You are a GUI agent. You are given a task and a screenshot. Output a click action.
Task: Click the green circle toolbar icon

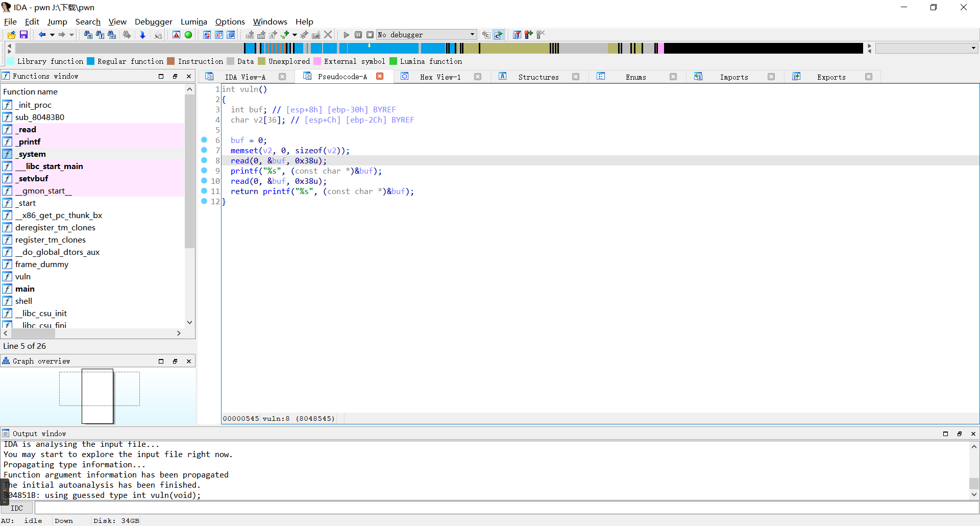[x=188, y=35]
